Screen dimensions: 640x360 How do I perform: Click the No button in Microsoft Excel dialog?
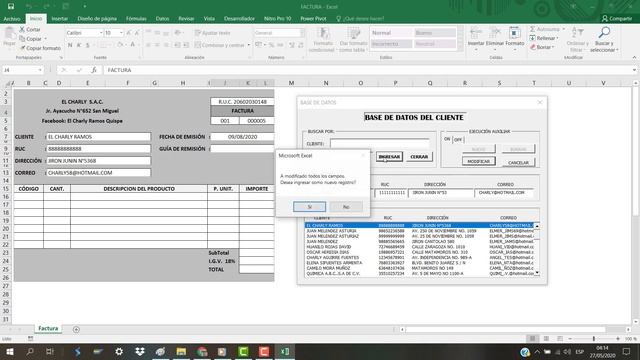[346, 207]
